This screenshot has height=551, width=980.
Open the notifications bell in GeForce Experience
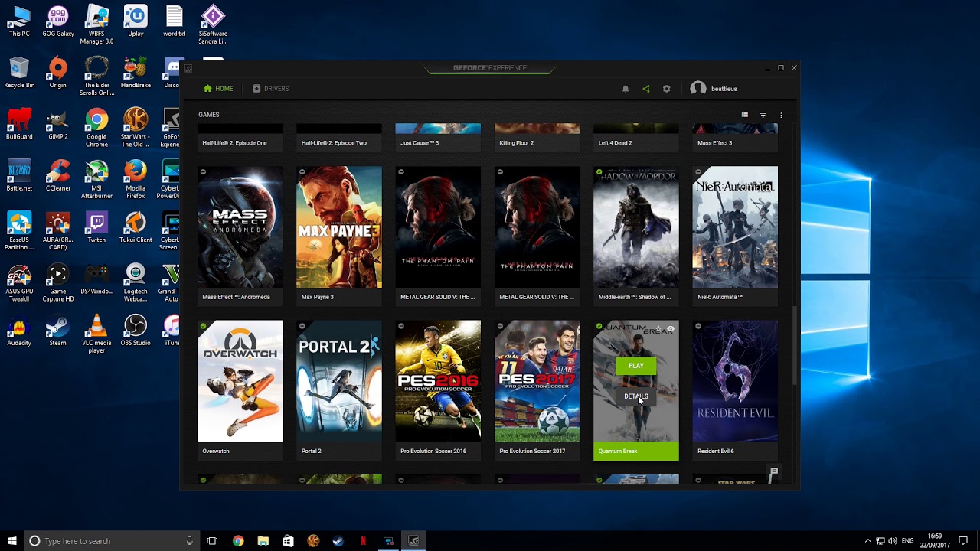point(625,89)
